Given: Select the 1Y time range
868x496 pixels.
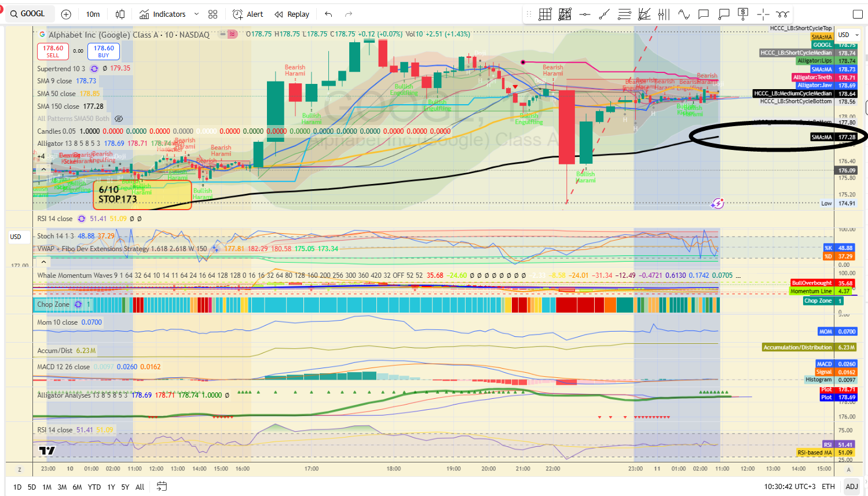Looking at the screenshot, I should [x=111, y=487].
